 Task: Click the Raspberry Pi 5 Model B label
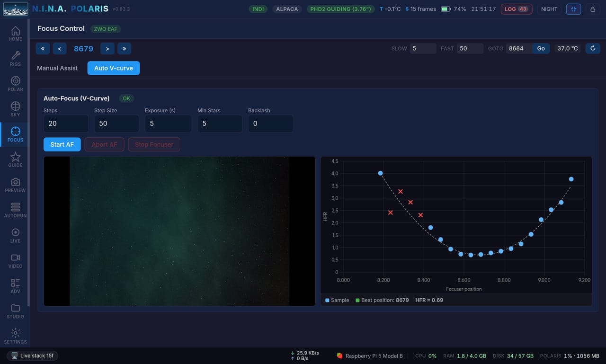click(x=370, y=356)
